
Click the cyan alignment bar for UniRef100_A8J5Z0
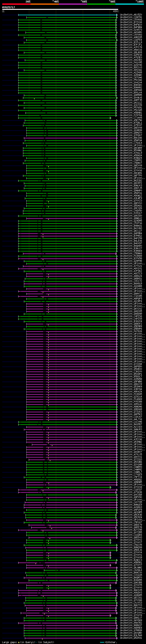pyautogui.click(x=68, y=15)
